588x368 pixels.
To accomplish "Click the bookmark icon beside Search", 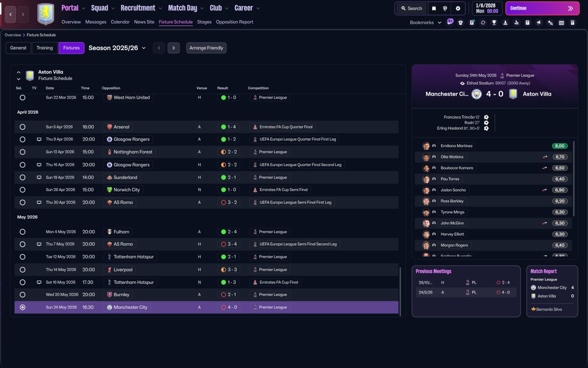I will 434,8.
